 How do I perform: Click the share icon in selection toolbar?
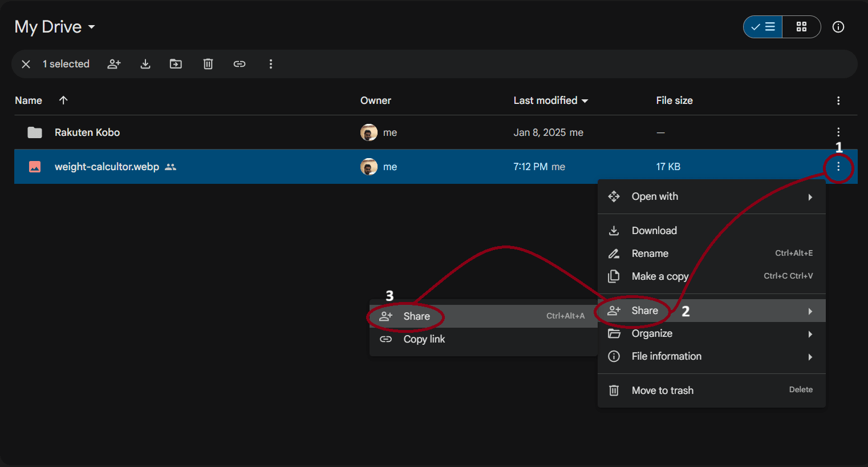tap(114, 64)
